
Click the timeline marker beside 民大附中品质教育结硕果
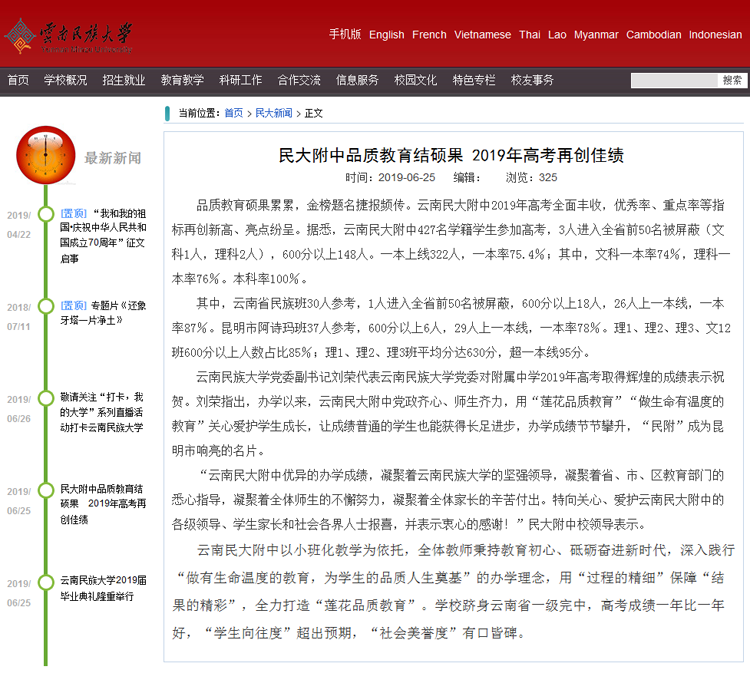coord(46,490)
